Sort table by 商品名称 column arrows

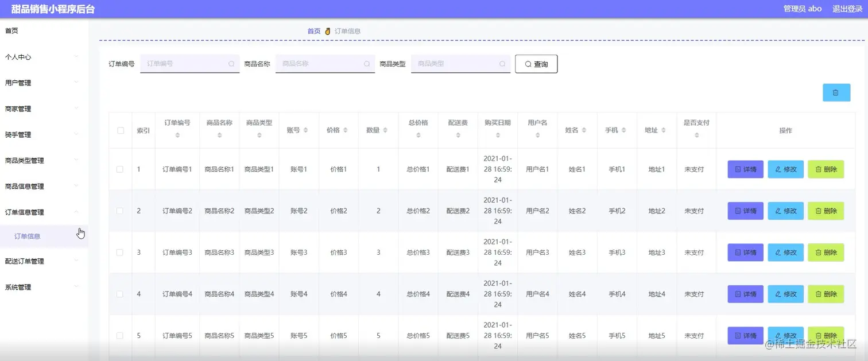219,135
